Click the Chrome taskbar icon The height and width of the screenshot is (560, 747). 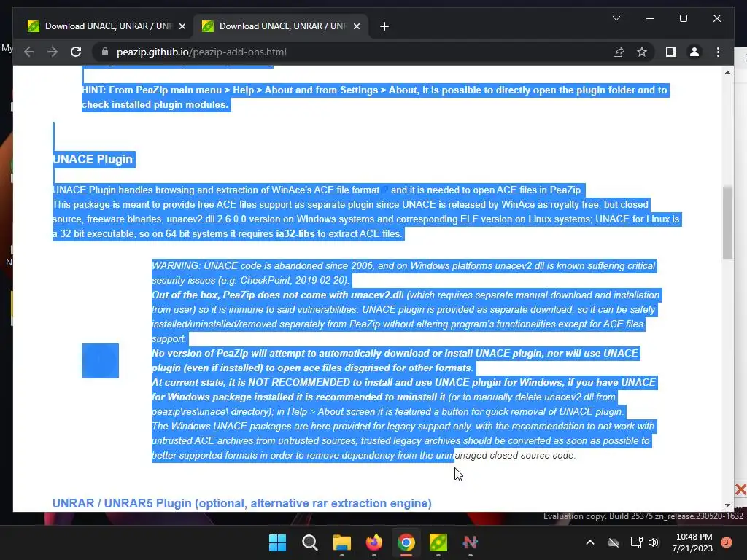tap(406, 542)
